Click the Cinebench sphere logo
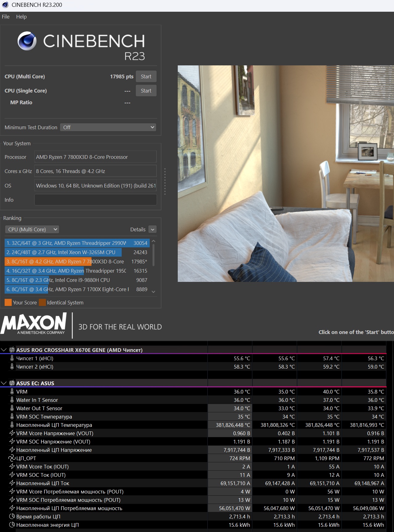This screenshot has width=394, height=532. tap(27, 41)
